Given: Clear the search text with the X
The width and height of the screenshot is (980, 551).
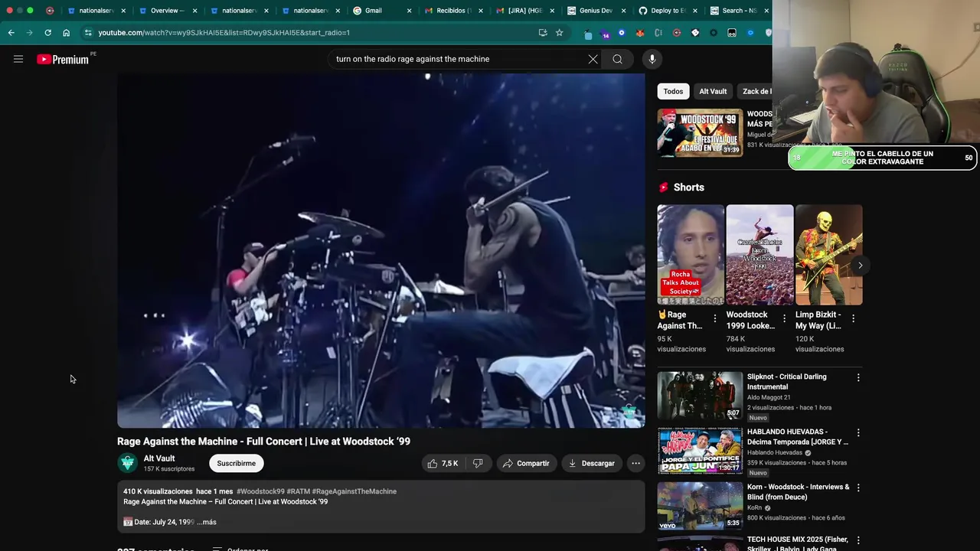Looking at the screenshot, I should coord(593,59).
